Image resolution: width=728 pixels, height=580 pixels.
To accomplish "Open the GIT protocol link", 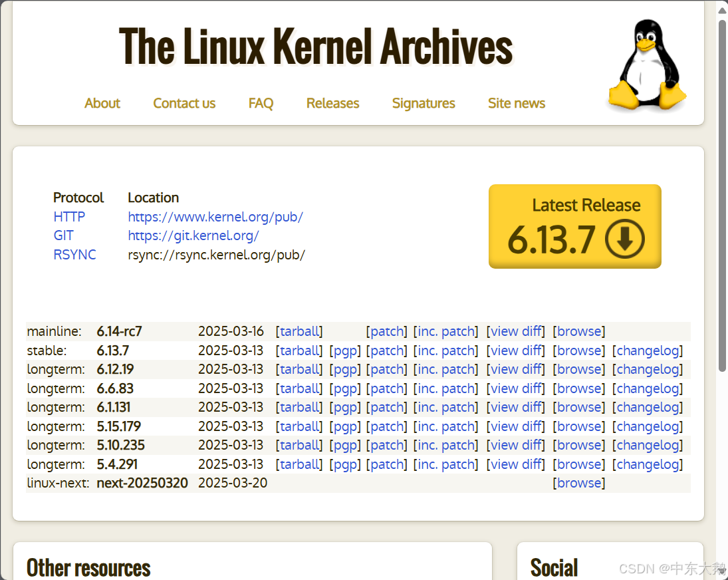I will (63, 235).
